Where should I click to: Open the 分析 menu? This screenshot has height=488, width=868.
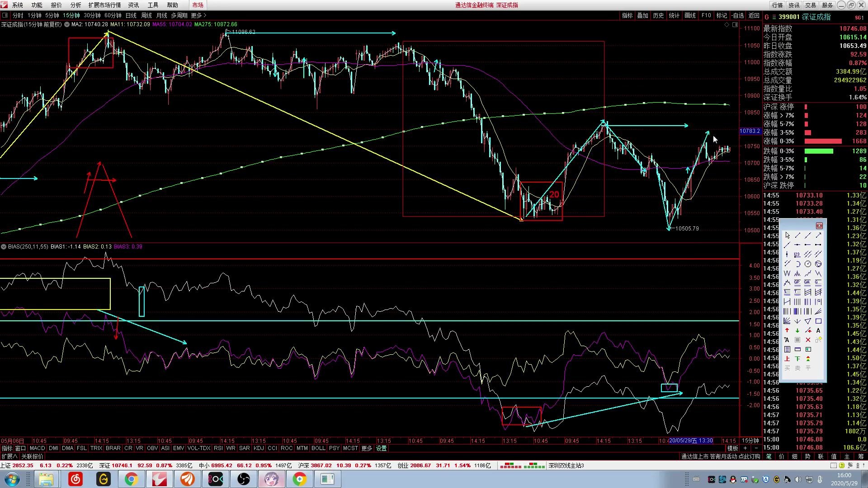click(x=75, y=5)
